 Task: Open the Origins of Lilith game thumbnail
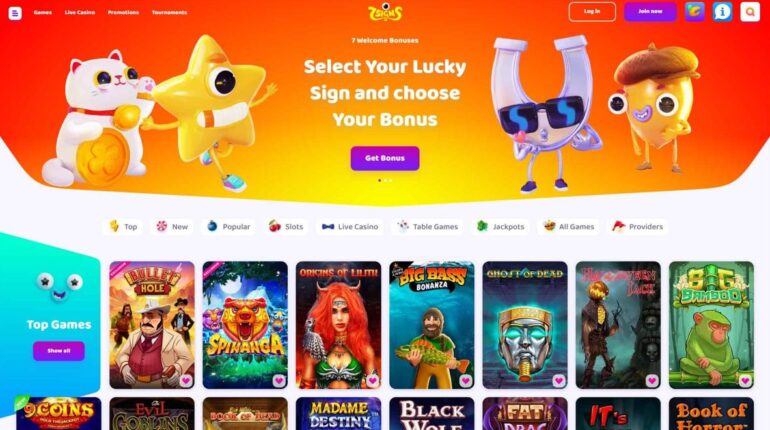338,325
